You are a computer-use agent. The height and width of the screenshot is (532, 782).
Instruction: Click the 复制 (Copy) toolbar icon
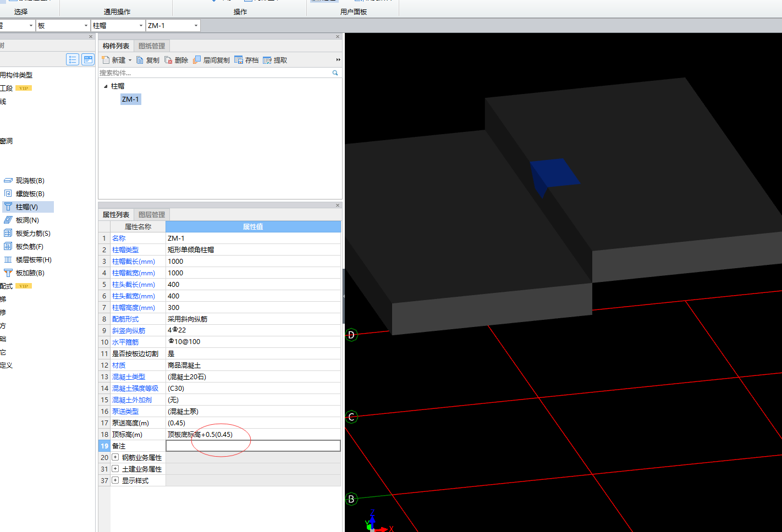(140, 60)
